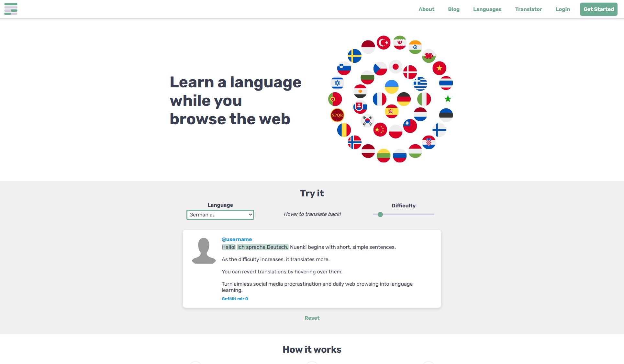Click the green Esperanto star flag
Viewport: 624px width, 364px height.
point(448,99)
